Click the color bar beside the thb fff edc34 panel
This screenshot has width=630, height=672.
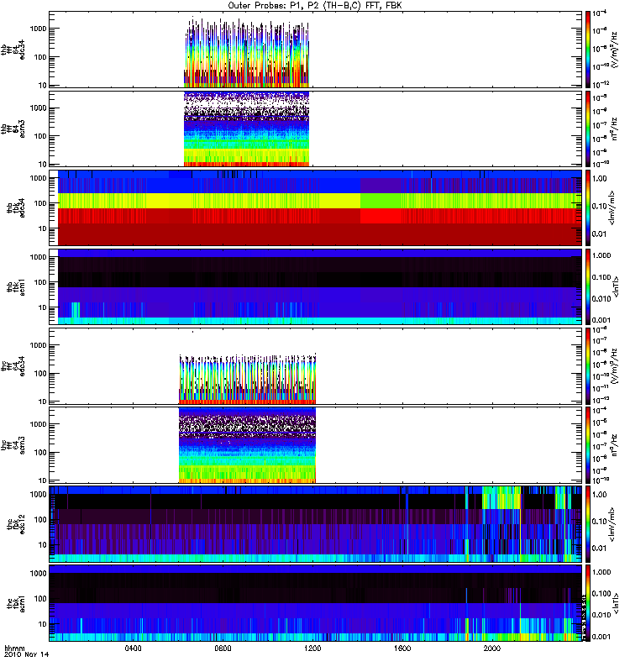coord(588,50)
